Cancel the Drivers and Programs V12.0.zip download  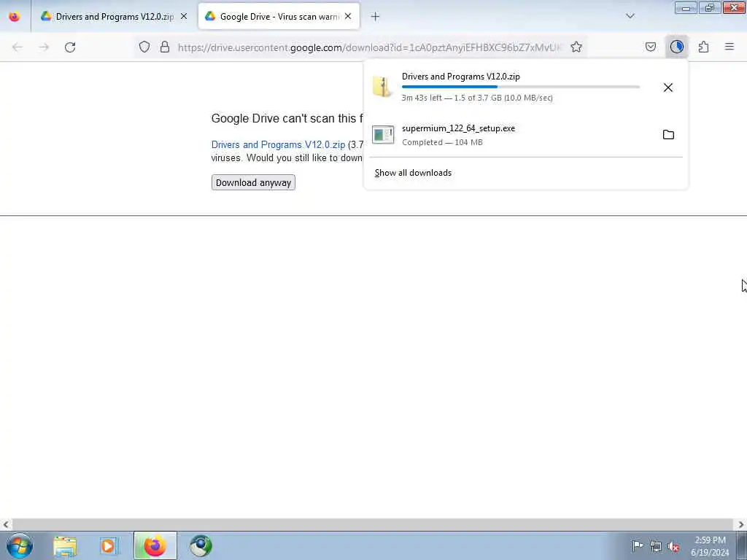click(668, 87)
